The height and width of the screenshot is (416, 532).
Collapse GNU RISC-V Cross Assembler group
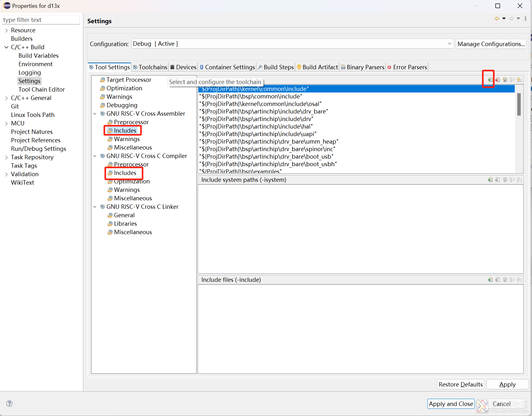(95, 114)
